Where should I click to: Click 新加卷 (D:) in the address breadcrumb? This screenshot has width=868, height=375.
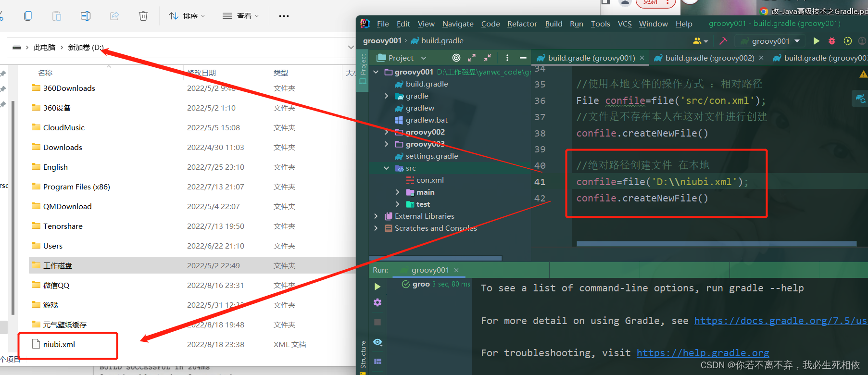click(x=86, y=47)
